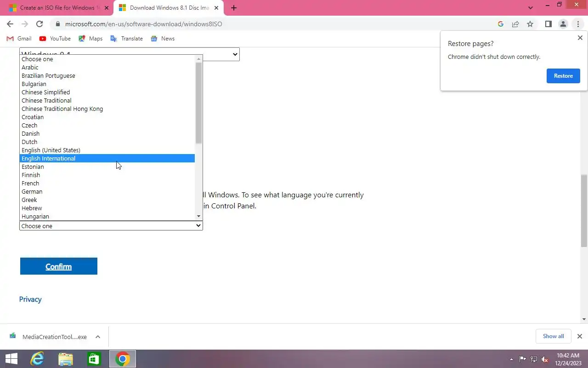Open Translate bookmark
This screenshot has width=588, height=368.
click(x=126, y=39)
